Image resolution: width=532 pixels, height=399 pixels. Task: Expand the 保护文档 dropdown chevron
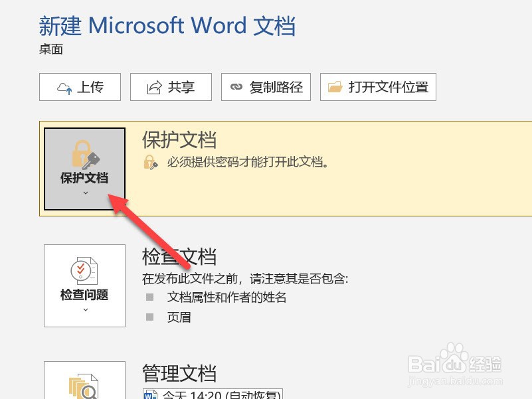coord(84,193)
